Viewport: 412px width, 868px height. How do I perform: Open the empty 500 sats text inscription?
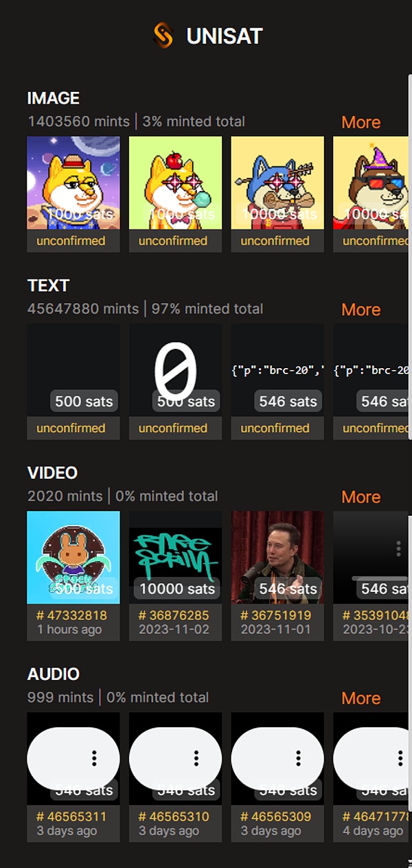coord(73,371)
